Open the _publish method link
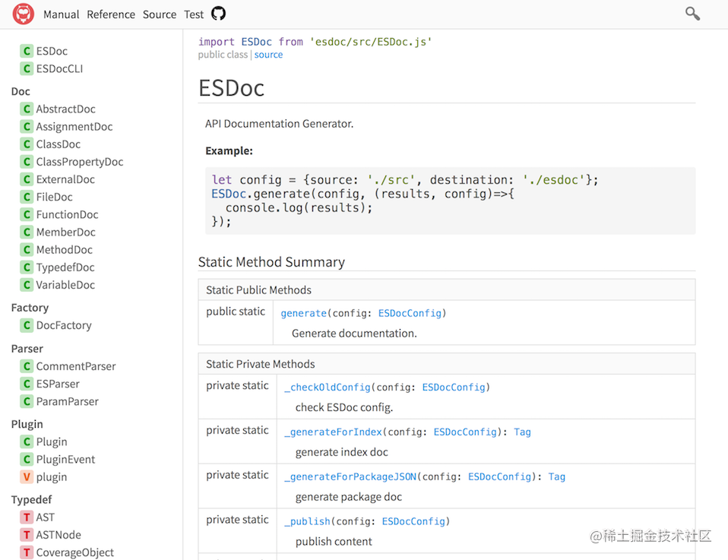Image resolution: width=728 pixels, height=560 pixels. 307,521
